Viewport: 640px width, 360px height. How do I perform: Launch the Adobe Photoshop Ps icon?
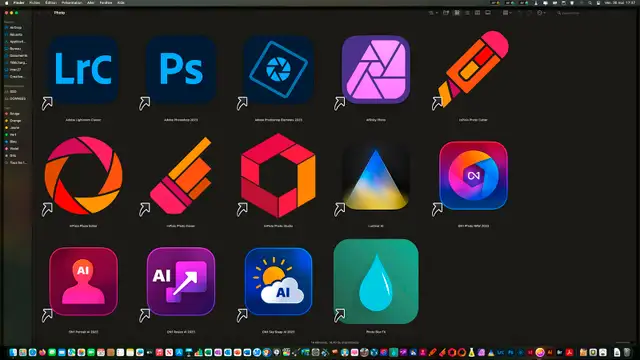click(x=181, y=69)
